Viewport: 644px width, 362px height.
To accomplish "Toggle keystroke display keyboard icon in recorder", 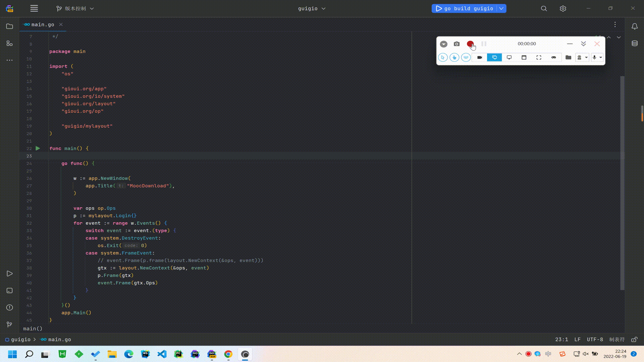I will click(466, 58).
